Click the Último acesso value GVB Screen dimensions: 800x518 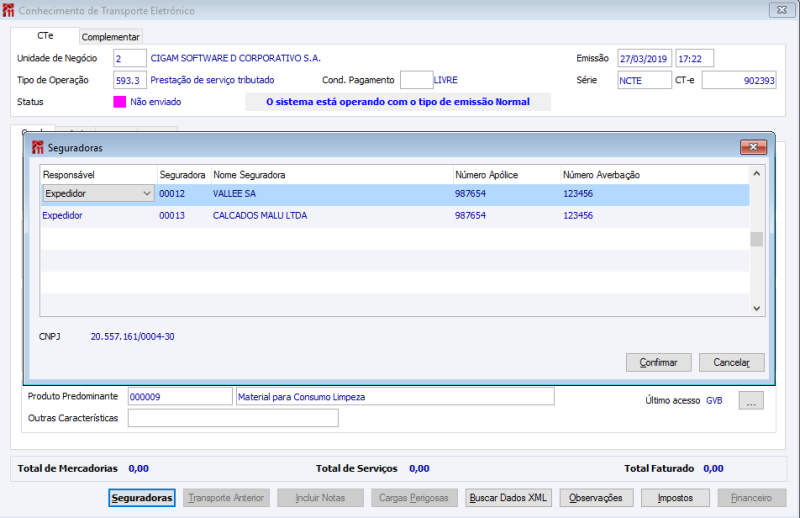(x=714, y=401)
